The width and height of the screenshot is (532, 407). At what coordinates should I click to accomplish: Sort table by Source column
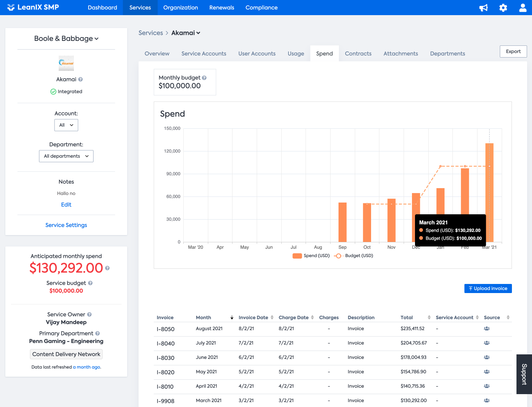click(508, 318)
